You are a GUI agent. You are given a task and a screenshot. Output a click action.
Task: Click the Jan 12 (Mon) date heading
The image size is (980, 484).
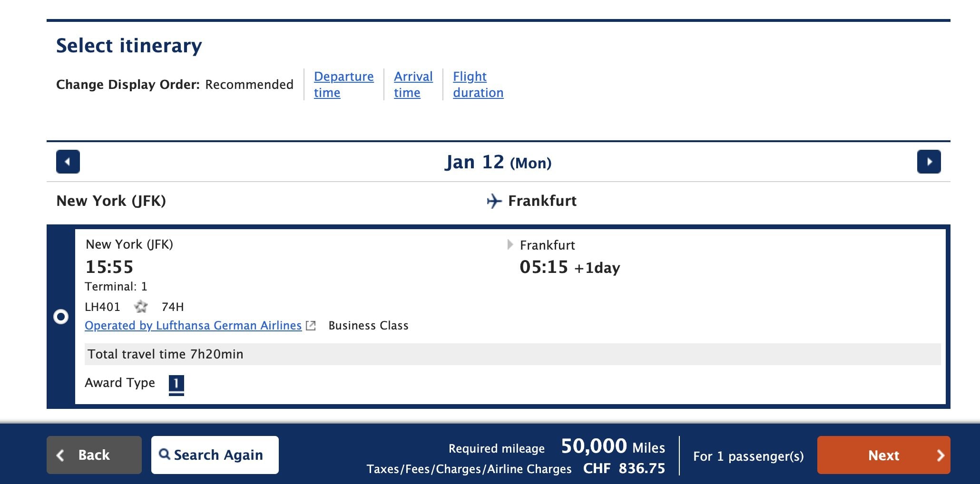click(498, 162)
